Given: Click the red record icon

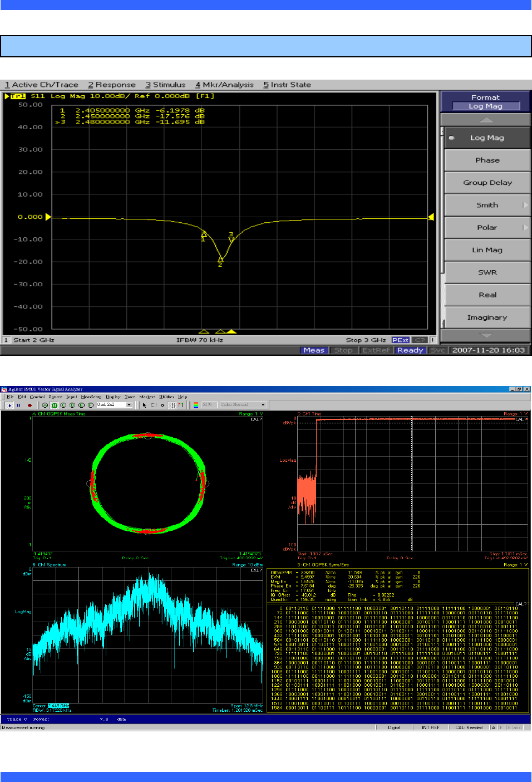Looking at the screenshot, I should coord(29,405).
